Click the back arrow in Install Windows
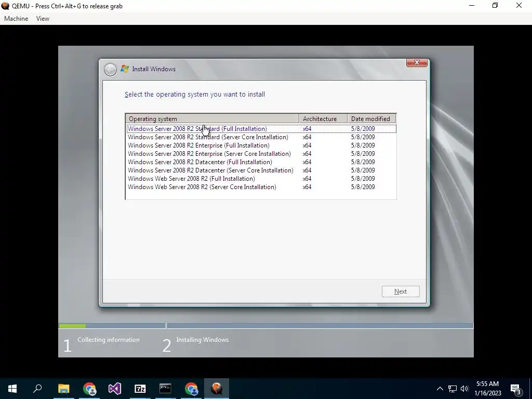The width and height of the screenshot is (532, 399). click(110, 69)
